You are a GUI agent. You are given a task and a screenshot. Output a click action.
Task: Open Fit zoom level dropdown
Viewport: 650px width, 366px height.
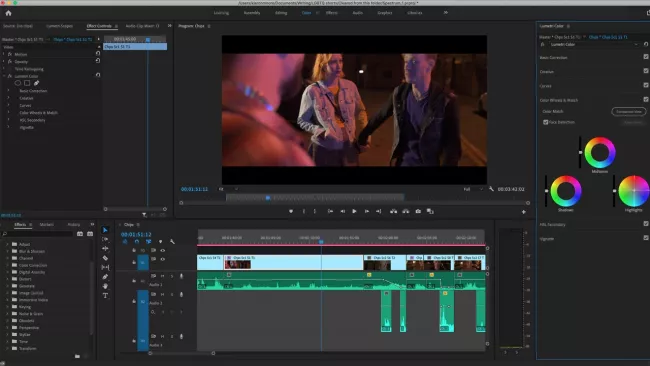click(228, 189)
